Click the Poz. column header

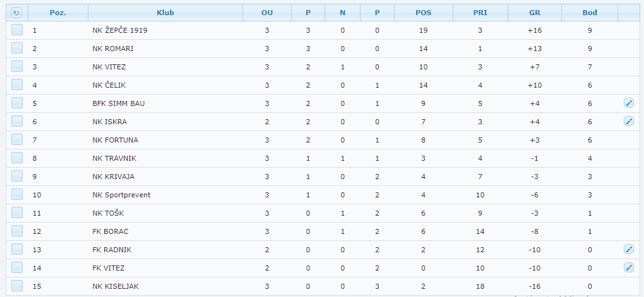point(58,13)
